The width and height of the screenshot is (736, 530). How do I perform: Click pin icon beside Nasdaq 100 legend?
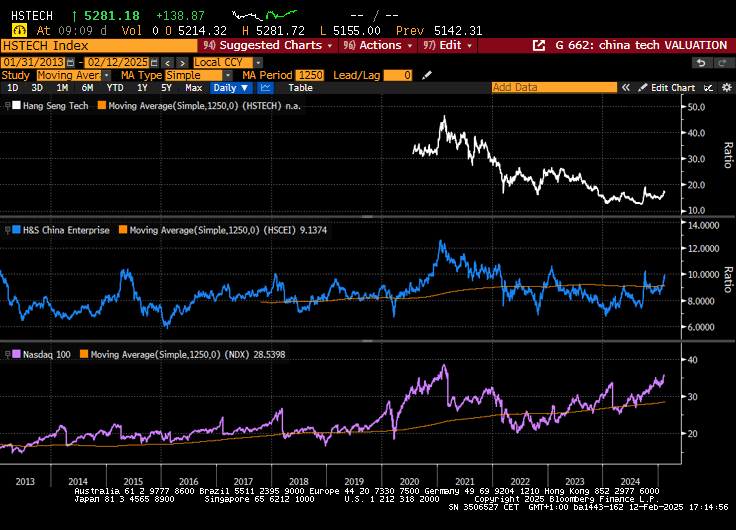click(x=8, y=354)
